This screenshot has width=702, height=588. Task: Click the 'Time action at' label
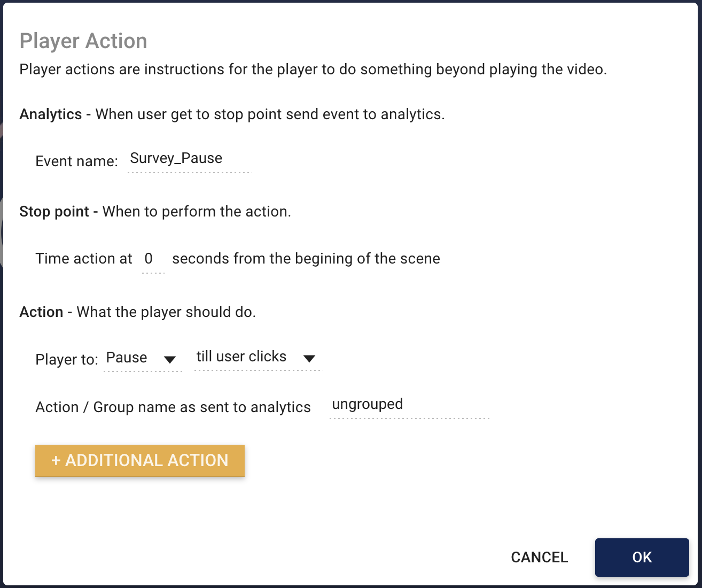[x=84, y=259]
